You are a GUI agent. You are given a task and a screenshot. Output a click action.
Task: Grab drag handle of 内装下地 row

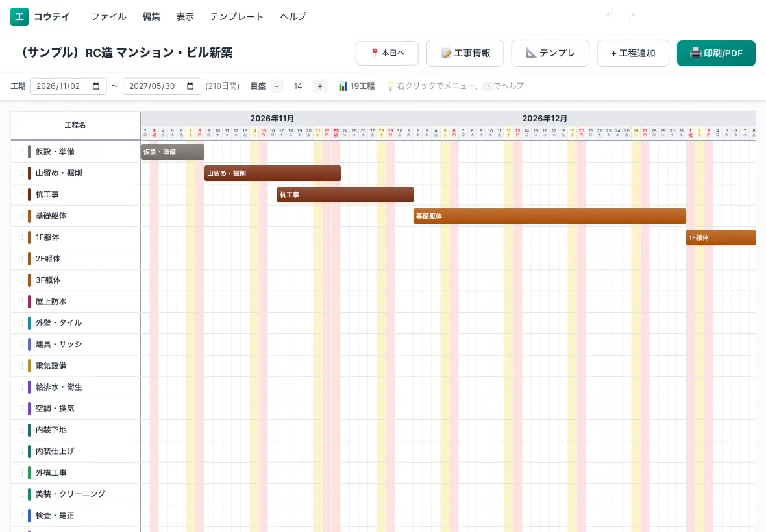(x=21, y=430)
